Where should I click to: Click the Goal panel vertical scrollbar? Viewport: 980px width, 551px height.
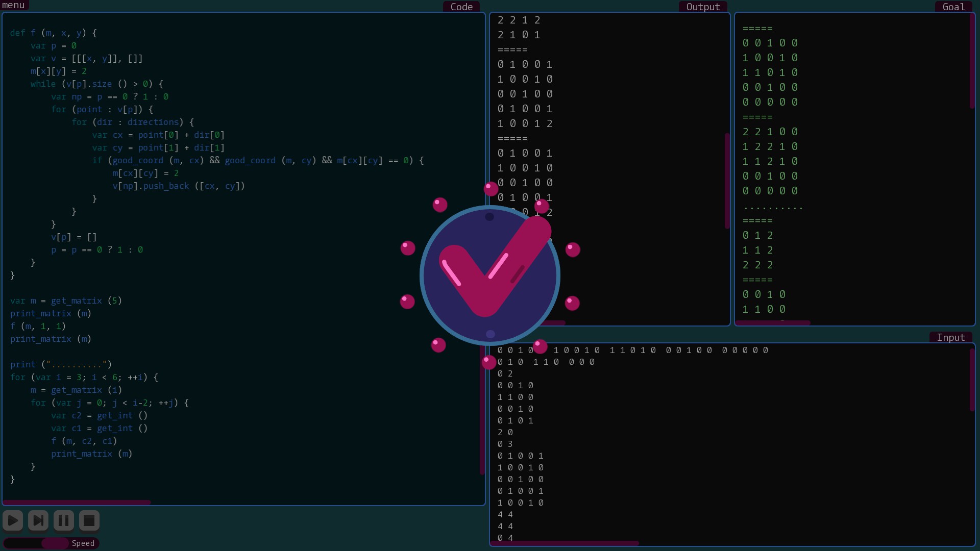[x=972, y=61]
